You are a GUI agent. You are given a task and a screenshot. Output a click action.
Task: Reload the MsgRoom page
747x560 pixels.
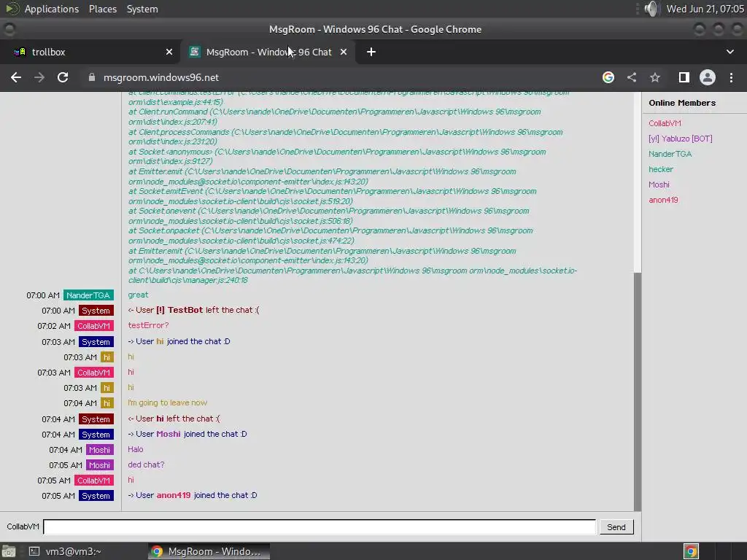tap(63, 77)
